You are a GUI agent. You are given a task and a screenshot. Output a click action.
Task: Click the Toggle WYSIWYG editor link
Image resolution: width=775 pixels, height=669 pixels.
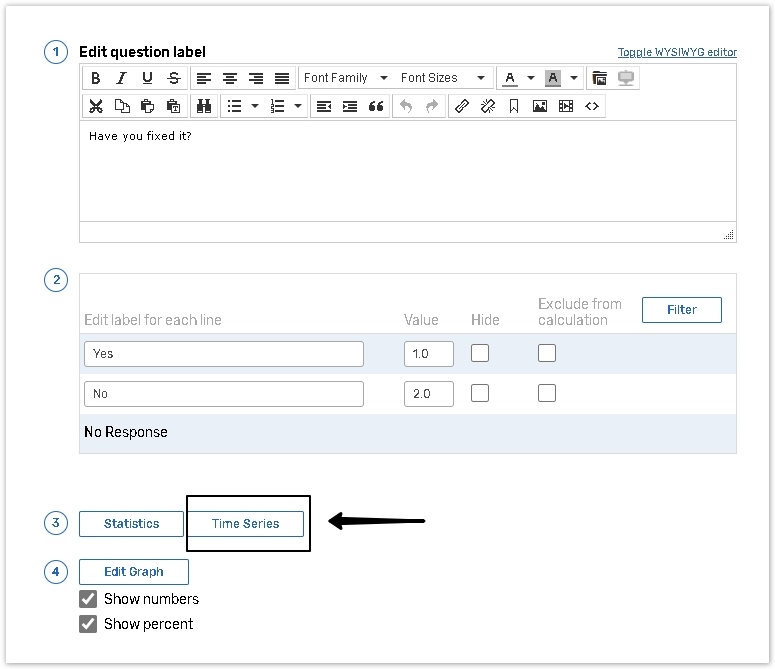(x=677, y=52)
